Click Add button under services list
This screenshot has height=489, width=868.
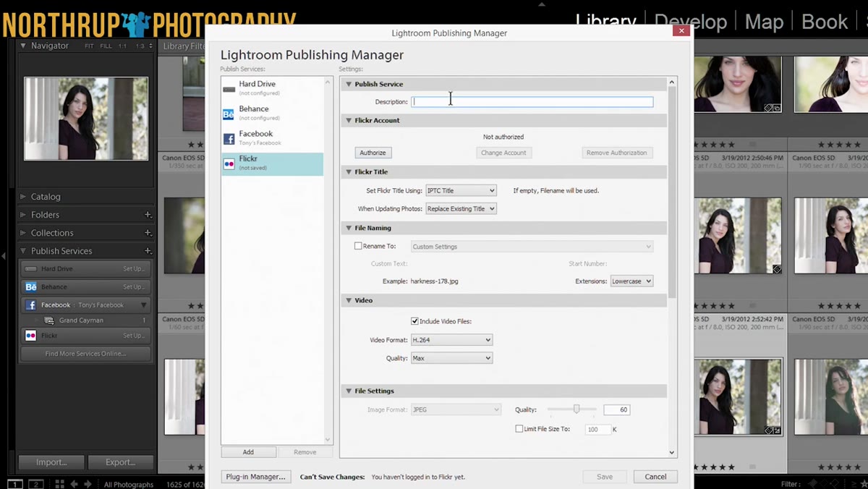coord(248,452)
